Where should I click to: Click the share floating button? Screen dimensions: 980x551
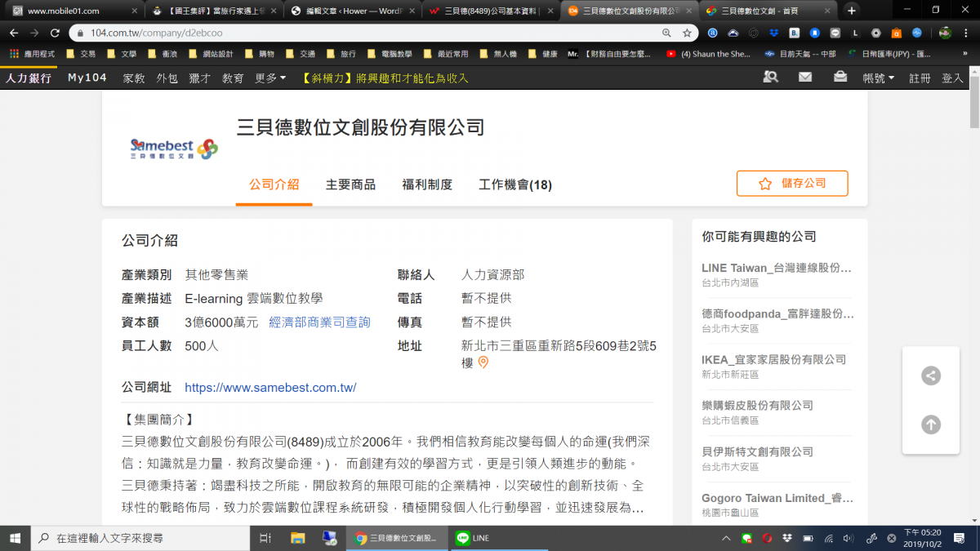(931, 375)
